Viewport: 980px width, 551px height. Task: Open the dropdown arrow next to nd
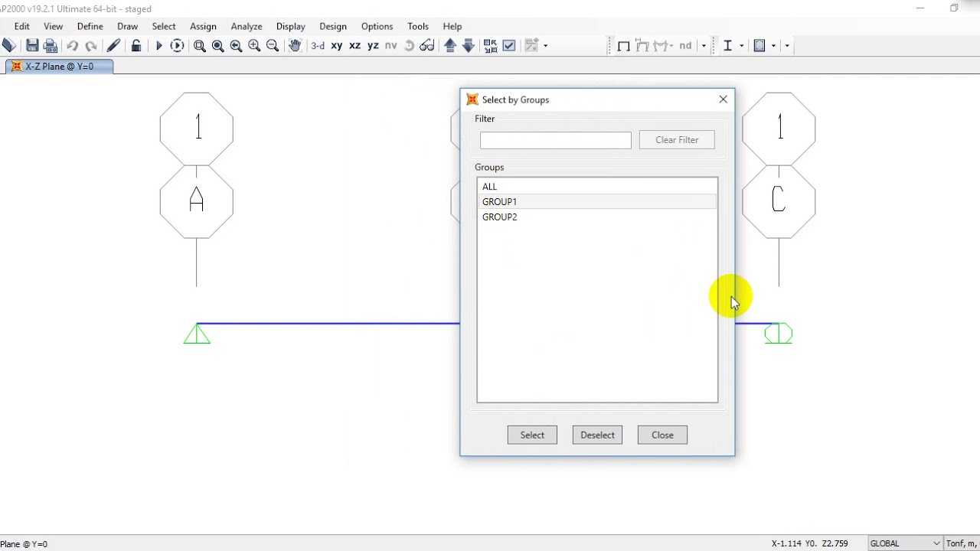tap(704, 46)
